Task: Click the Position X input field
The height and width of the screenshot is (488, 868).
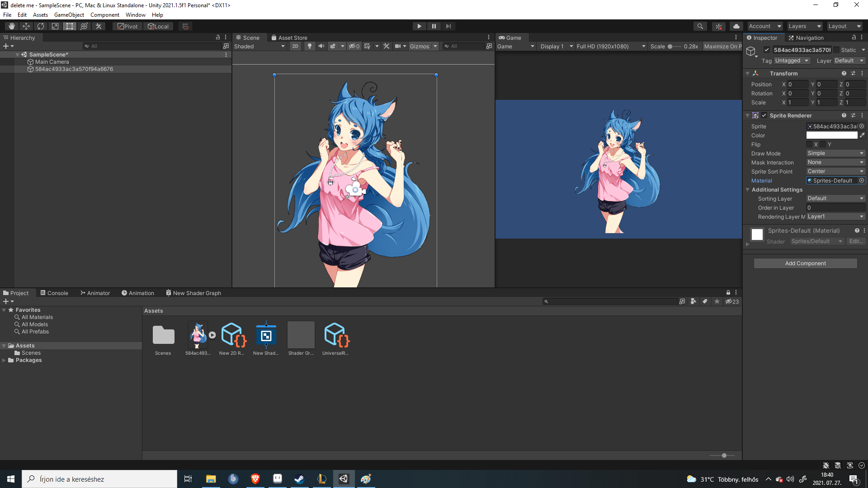Action: (798, 84)
